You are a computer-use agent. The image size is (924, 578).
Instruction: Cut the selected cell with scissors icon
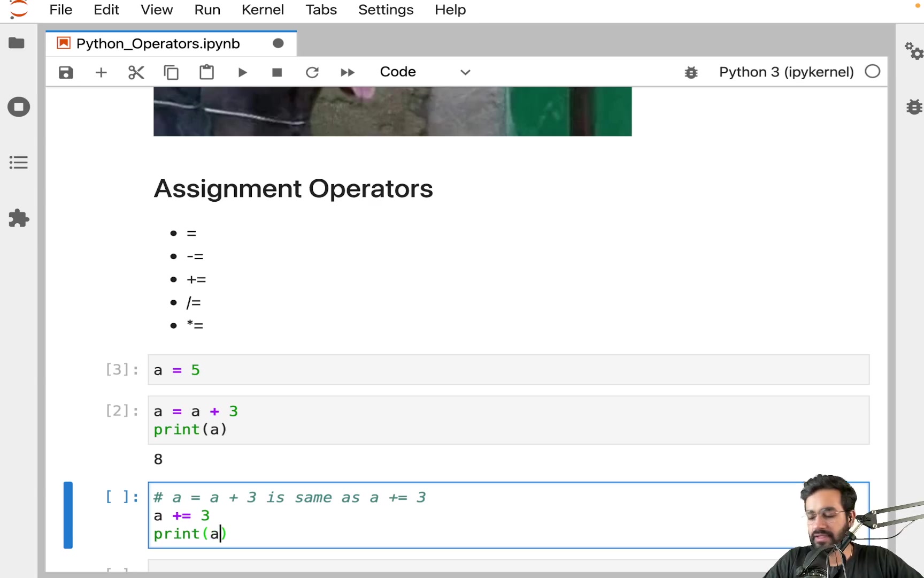point(136,72)
